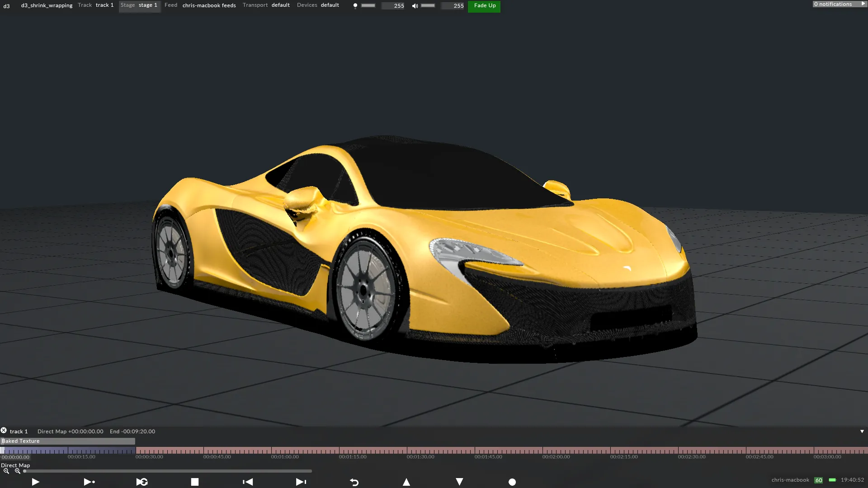Select the Baked Texture layer bar
Screen dimensions: 868x488
pos(68,441)
